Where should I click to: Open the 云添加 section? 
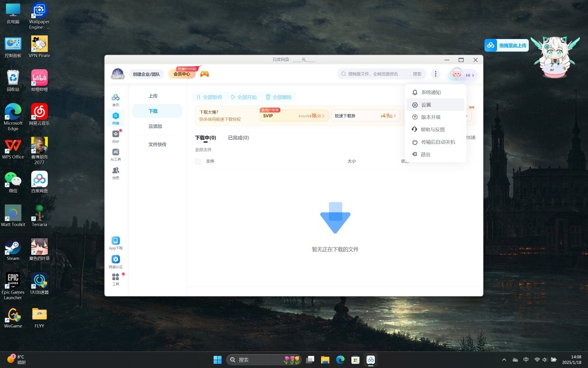[x=157, y=126]
